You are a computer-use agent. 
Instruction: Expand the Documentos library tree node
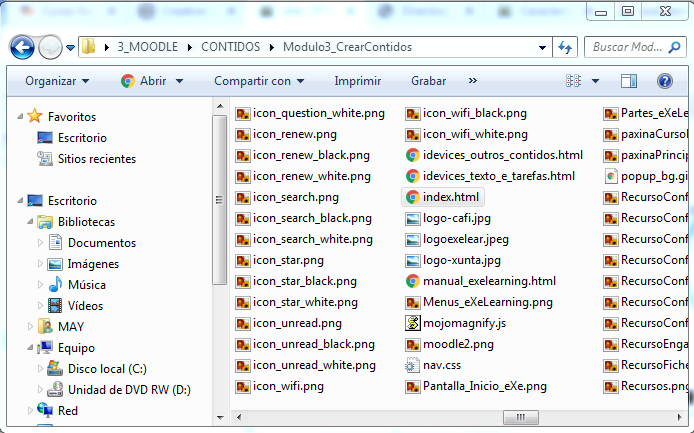tap(42, 243)
